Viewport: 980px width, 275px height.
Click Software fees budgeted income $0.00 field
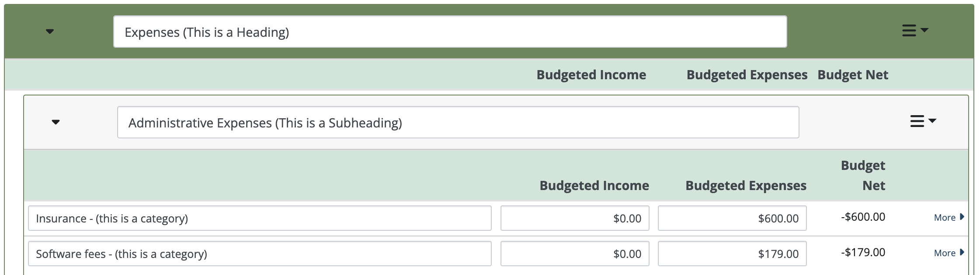(x=575, y=254)
